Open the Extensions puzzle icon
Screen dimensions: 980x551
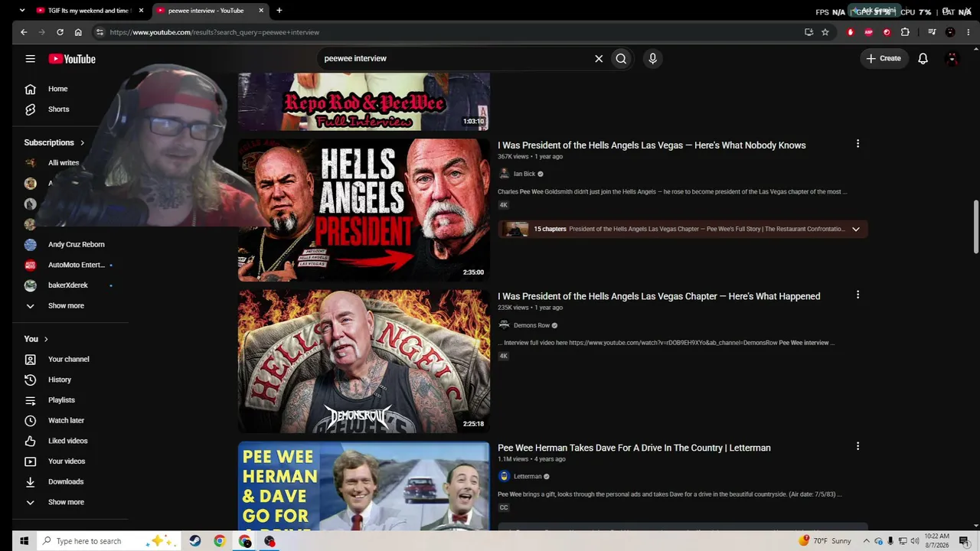click(905, 32)
